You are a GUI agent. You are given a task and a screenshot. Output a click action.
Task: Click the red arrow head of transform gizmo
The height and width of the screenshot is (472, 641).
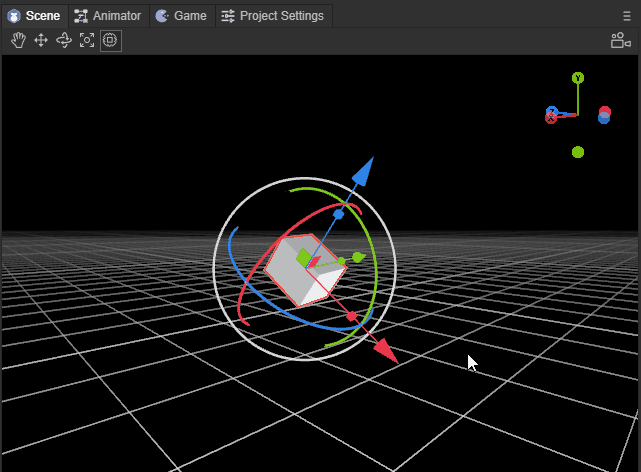[x=385, y=351]
